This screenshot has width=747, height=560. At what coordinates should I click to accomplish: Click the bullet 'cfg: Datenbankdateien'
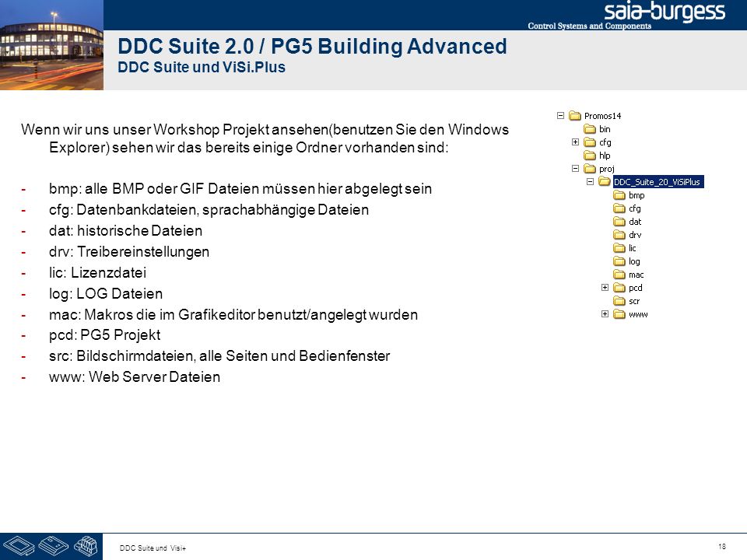209,209
